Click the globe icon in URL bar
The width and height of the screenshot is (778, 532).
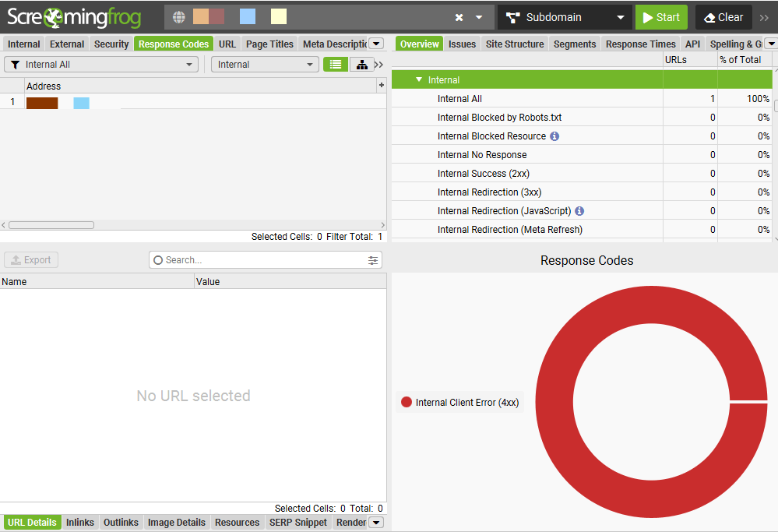pyautogui.click(x=178, y=17)
